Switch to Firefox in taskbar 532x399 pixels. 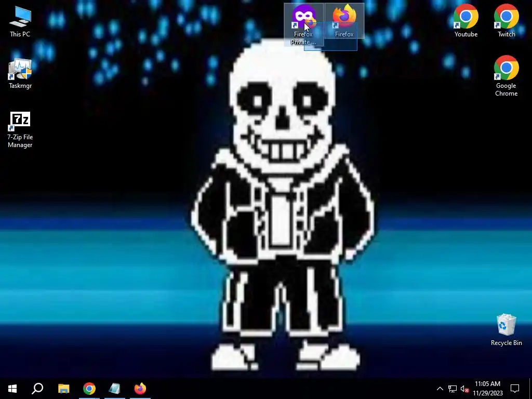(140, 389)
